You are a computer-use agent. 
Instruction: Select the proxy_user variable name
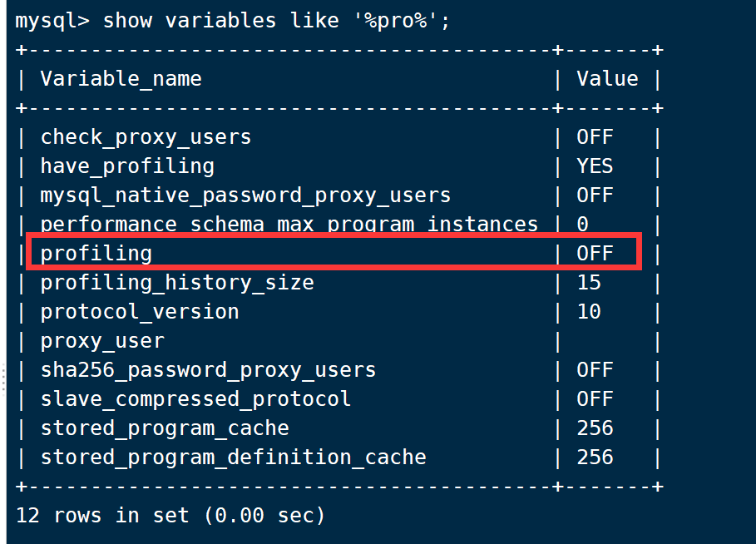pos(102,341)
